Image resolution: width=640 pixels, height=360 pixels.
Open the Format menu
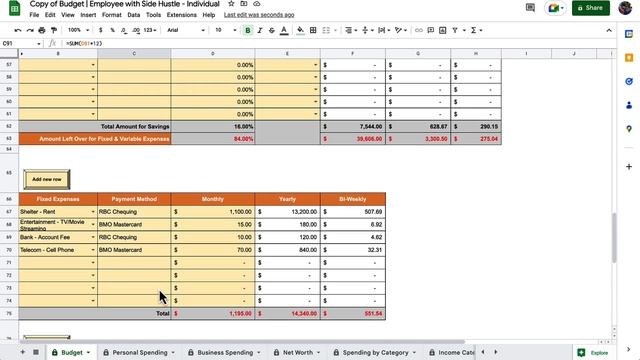pos(112,15)
